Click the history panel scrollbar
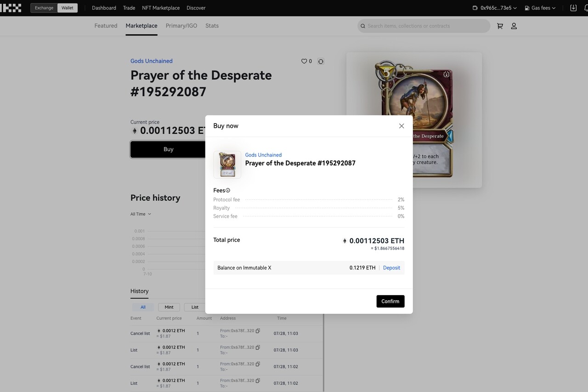Image resolution: width=588 pixels, height=392 pixels. click(x=324, y=353)
